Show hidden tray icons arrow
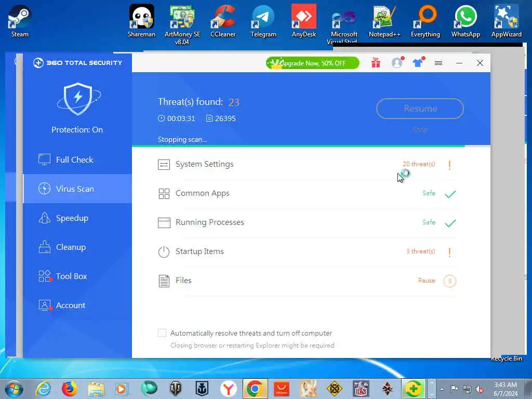 click(442, 389)
